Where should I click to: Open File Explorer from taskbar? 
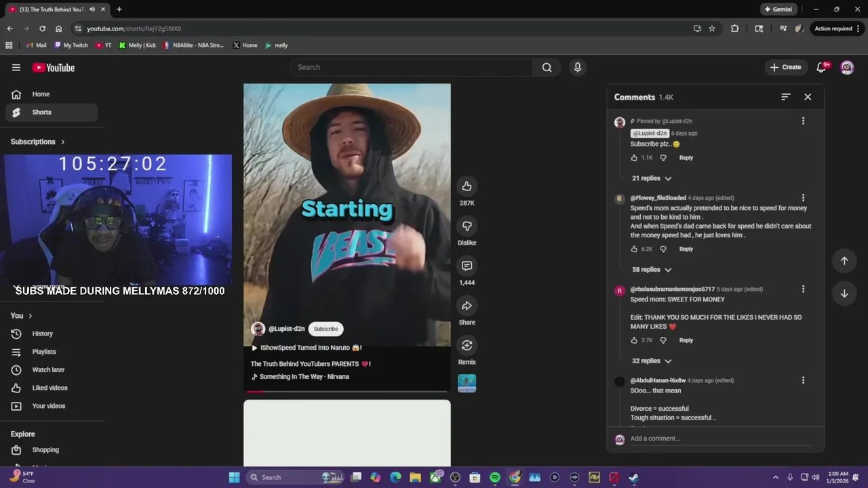[415, 477]
